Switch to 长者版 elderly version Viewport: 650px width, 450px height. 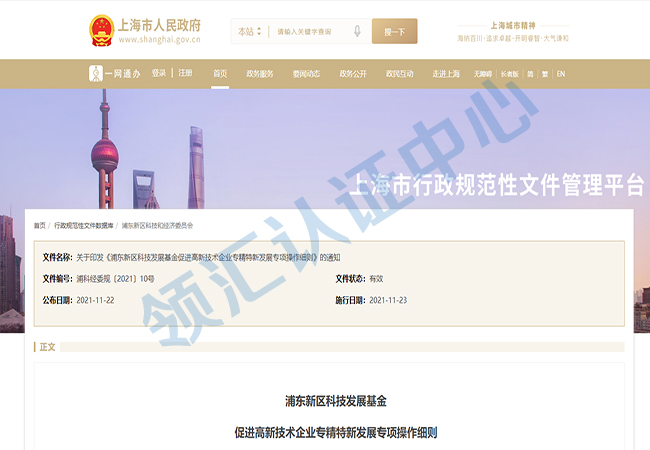click(x=510, y=74)
